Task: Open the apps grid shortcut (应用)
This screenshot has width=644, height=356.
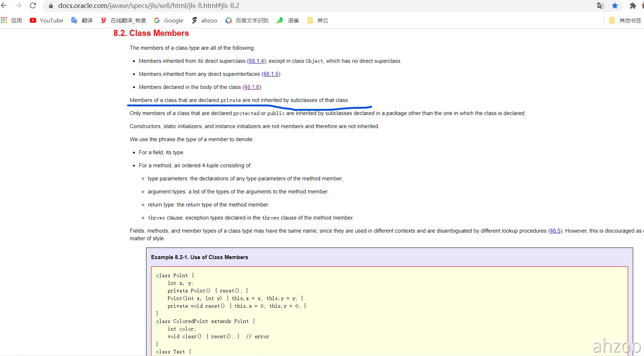Action: click(12, 20)
